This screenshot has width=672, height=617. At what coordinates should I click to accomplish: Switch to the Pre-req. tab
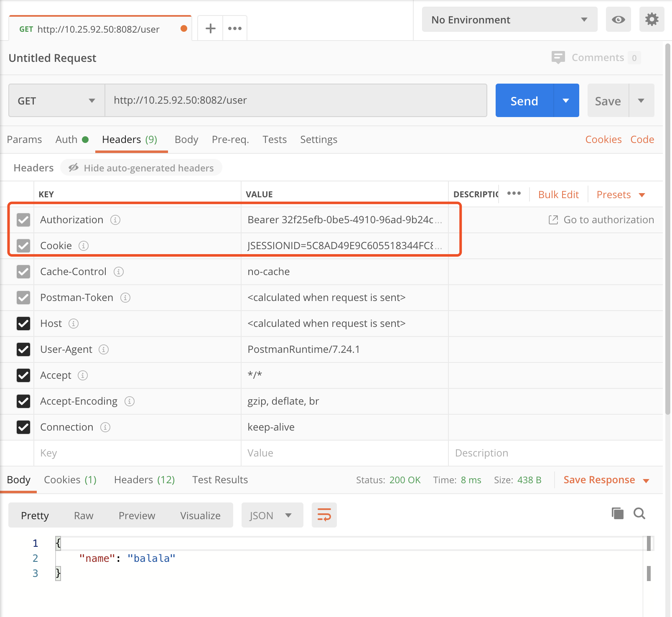230,140
